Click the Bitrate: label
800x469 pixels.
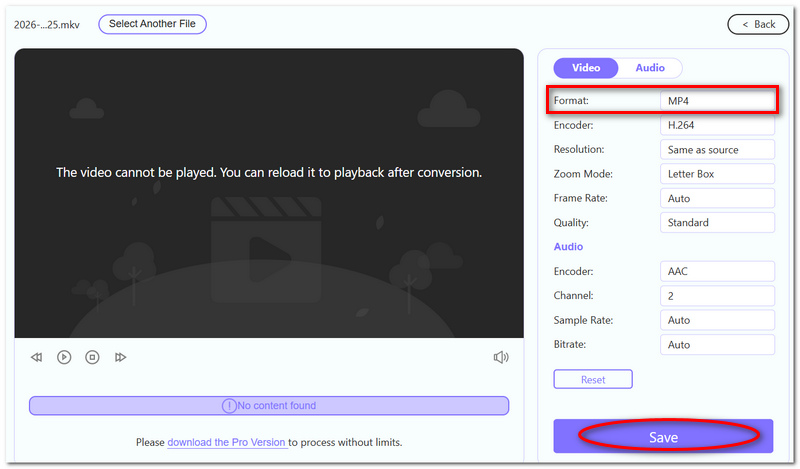pyautogui.click(x=569, y=344)
